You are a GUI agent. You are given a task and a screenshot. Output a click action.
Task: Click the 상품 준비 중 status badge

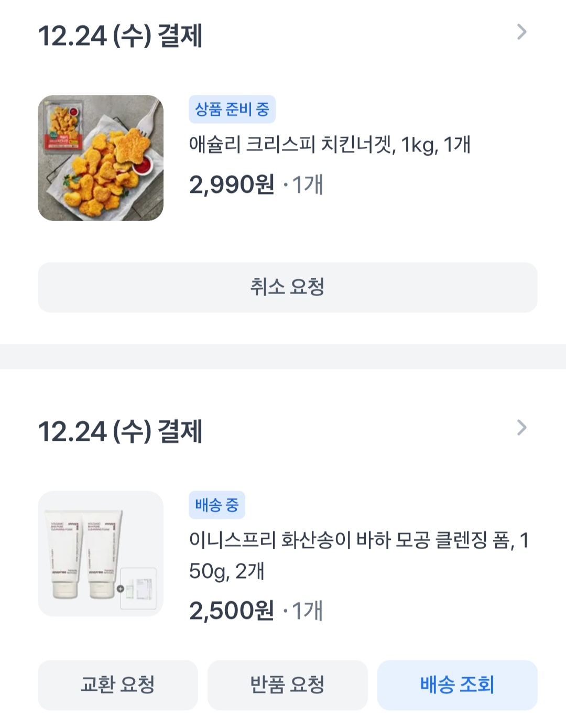pyautogui.click(x=232, y=110)
